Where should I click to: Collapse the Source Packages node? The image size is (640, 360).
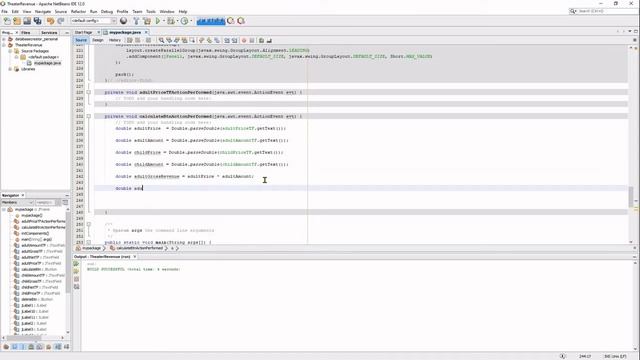tap(10, 51)
